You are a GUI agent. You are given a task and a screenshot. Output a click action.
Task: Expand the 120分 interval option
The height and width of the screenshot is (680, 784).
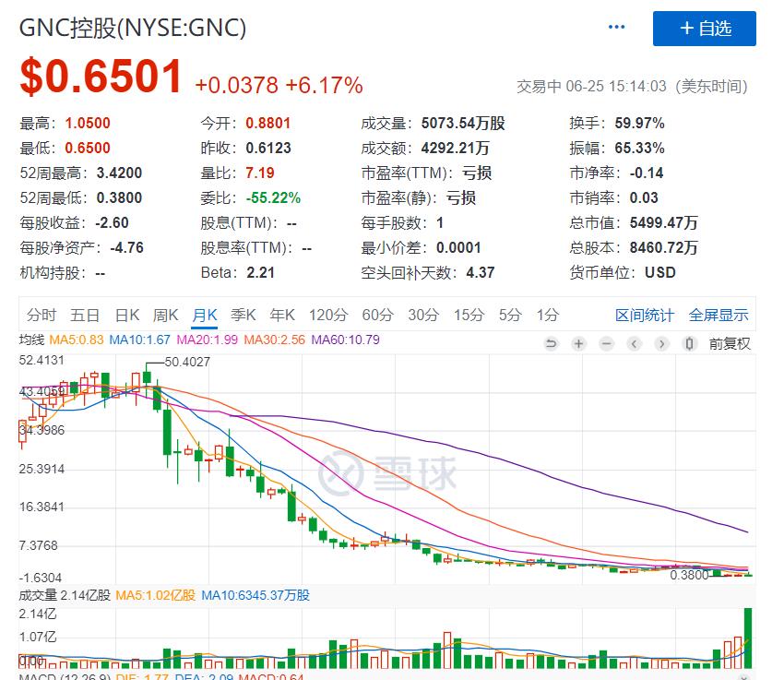[x=328, y=315]
